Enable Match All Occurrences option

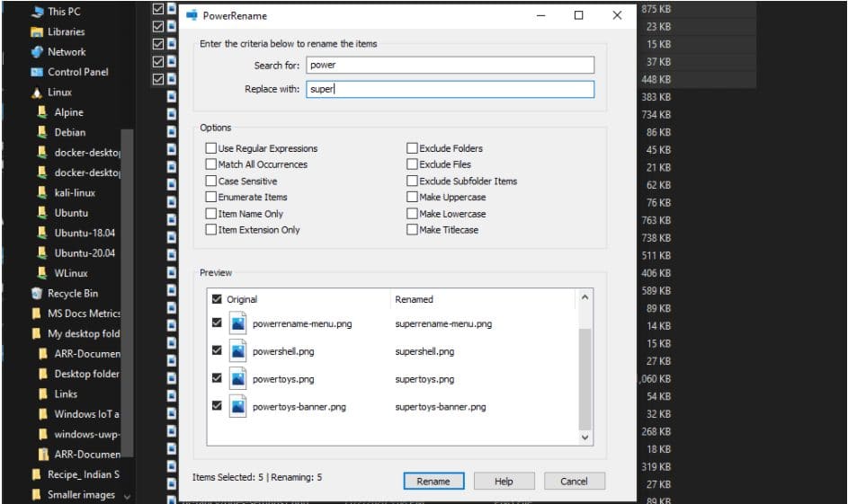pyautogui.click(x=211, y=164)
